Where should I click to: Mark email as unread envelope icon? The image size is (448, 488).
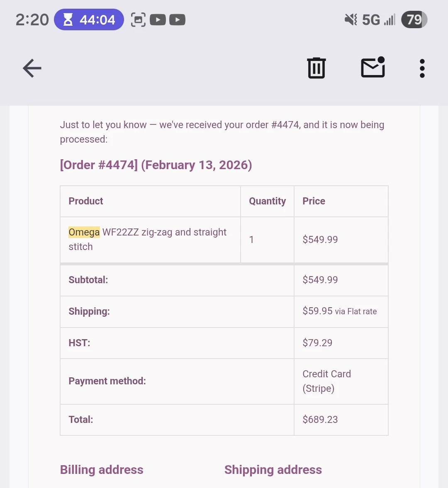point(373,67)
